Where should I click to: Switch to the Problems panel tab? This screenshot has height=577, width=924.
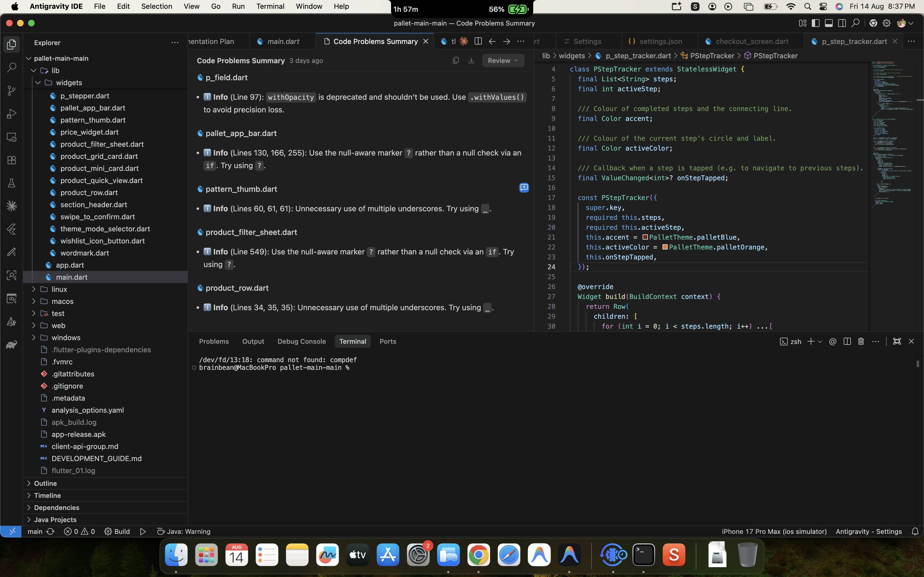(214, 341)
